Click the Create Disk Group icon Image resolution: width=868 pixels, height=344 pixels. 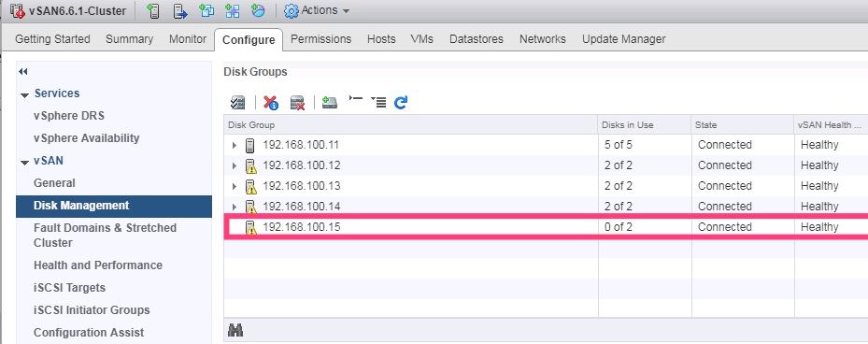[x=330, y=102]
